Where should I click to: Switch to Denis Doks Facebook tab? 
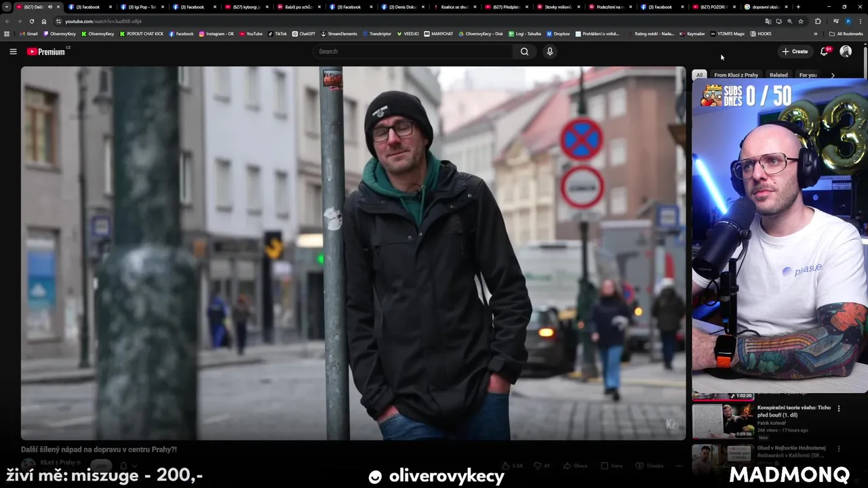click(x=403, y=7)
